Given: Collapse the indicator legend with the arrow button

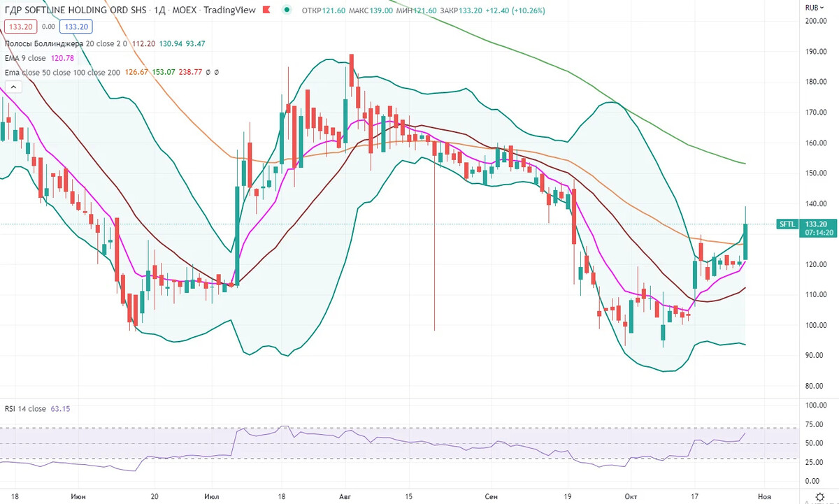Looking at the screenshot, I should click(13, 87).
